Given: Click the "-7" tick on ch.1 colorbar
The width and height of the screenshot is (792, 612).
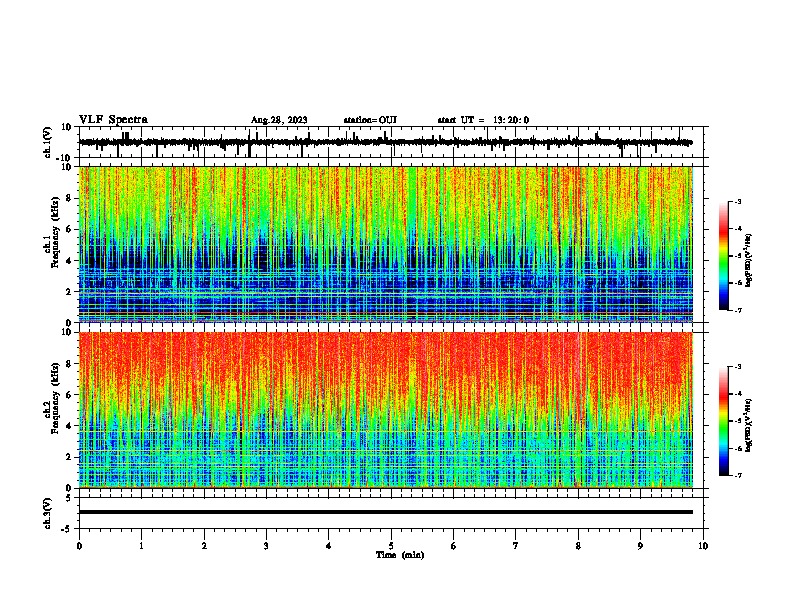Looking at the screenshot, I should (738, 311).
